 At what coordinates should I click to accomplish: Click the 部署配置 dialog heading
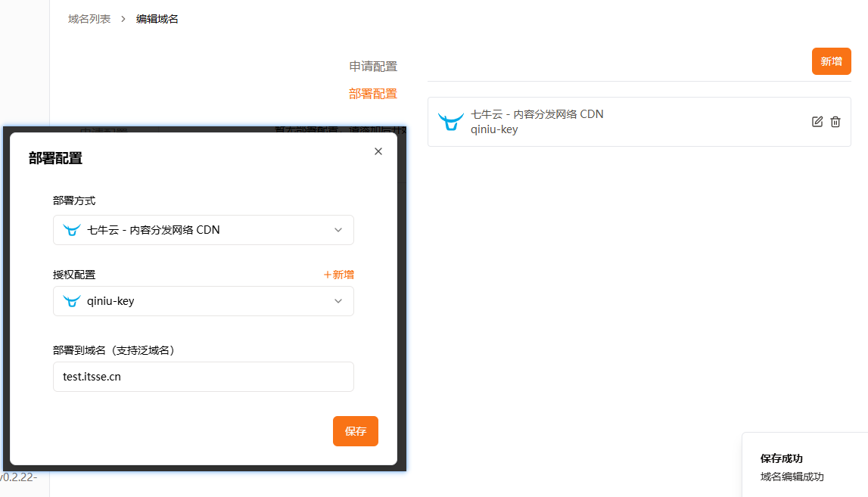[x=55, y=158]
